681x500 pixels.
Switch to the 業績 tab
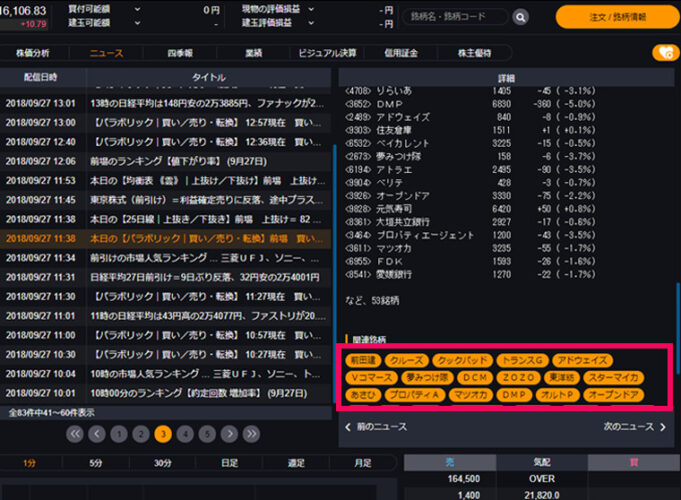tap(253, 53)
